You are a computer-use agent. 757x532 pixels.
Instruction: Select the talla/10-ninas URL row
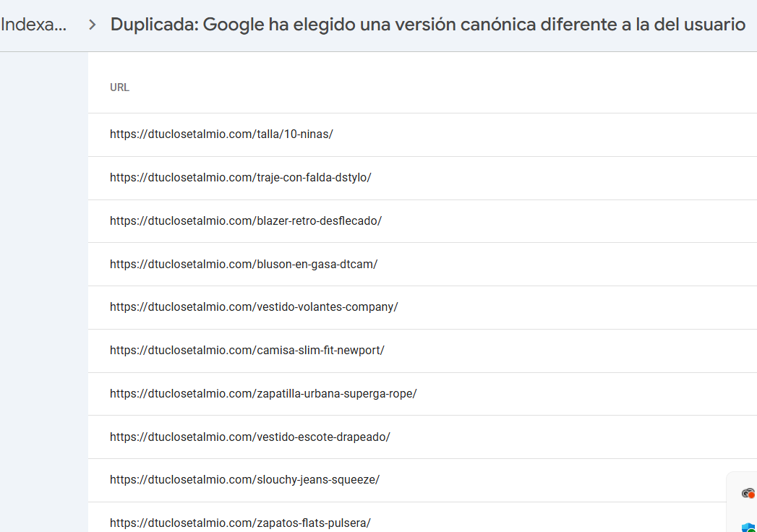(221, 134)
